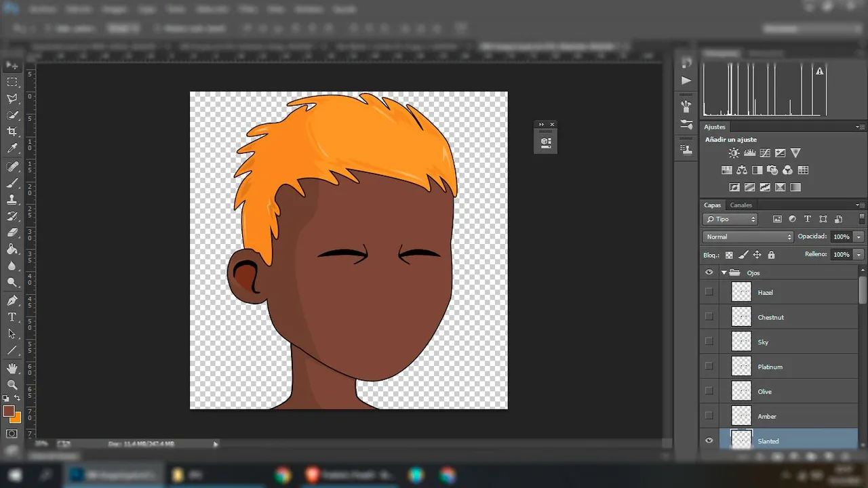Show the Sky layer
This screenshot has height=488, width=868.
[x=709, y=342]
